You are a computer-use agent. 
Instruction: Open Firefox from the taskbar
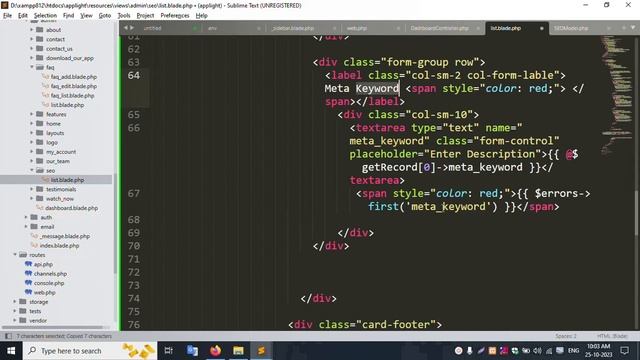pyautogui.click(x=216, y=351)
